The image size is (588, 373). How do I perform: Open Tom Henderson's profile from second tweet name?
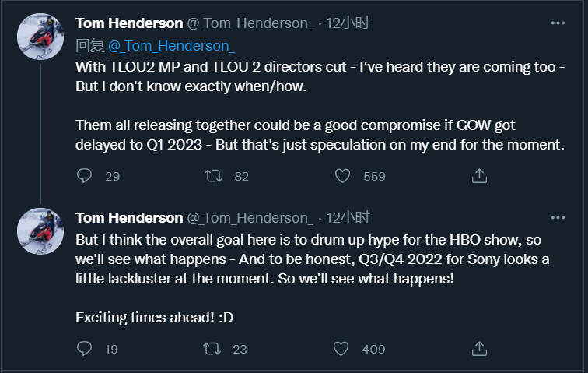tap(129, 217)
